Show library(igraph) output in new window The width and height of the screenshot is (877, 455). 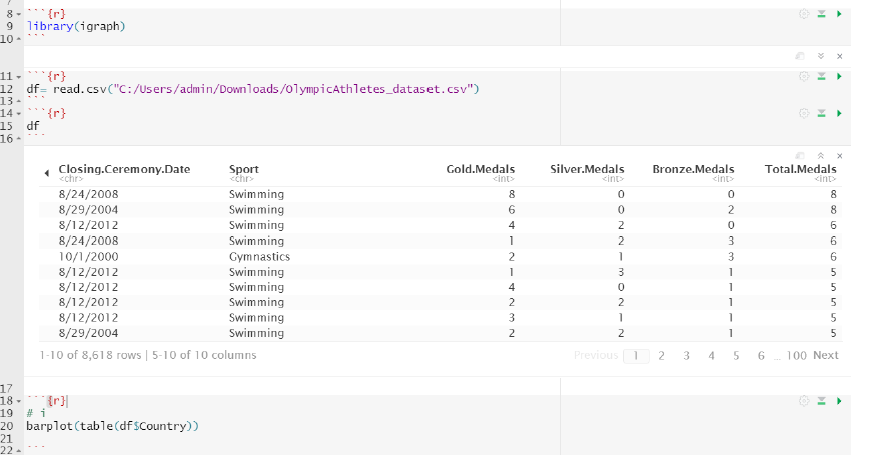coord(800,56)
